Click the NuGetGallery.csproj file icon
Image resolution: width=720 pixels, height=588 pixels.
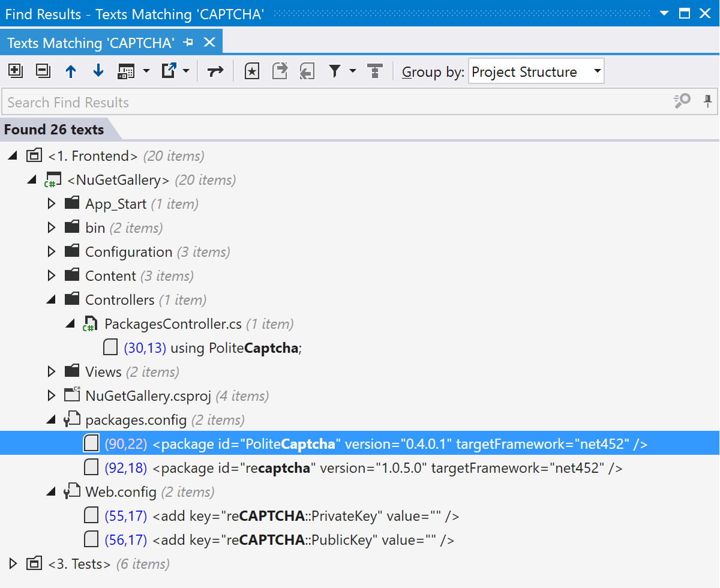pyautogui.click(x=72, y=395)
